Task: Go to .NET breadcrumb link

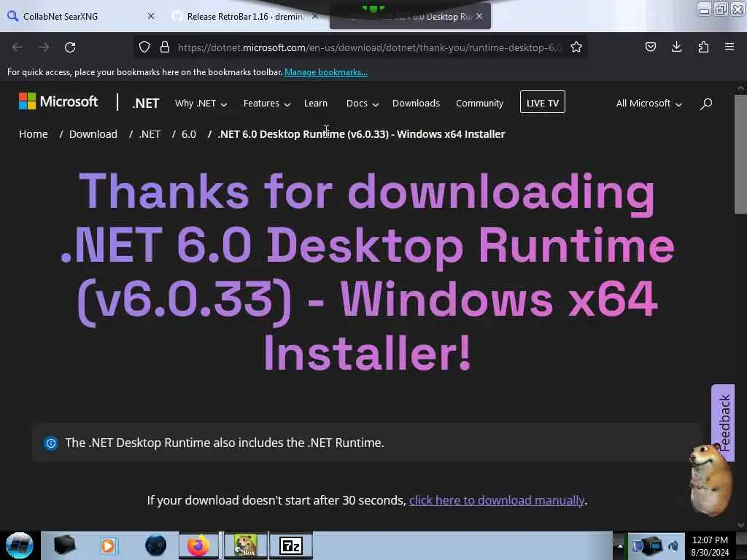Action: coord(150,134)
